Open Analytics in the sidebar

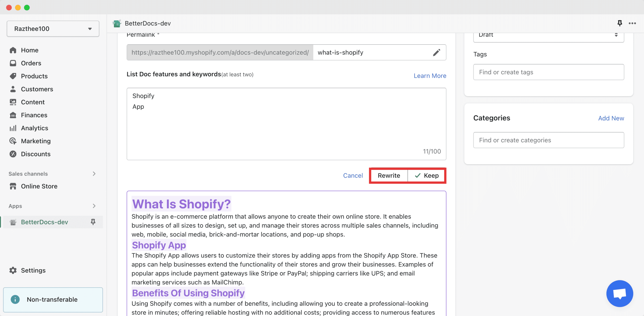click(34, 128)
